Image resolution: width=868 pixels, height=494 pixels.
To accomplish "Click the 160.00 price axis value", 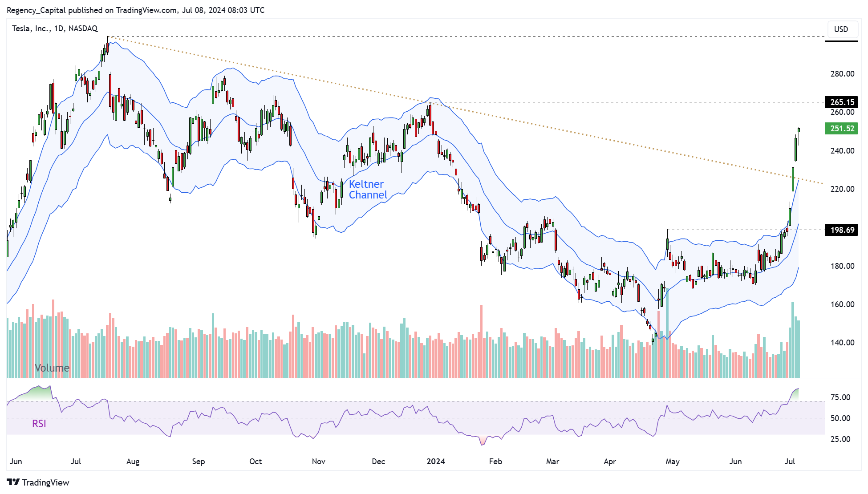I will pos(842,304).
